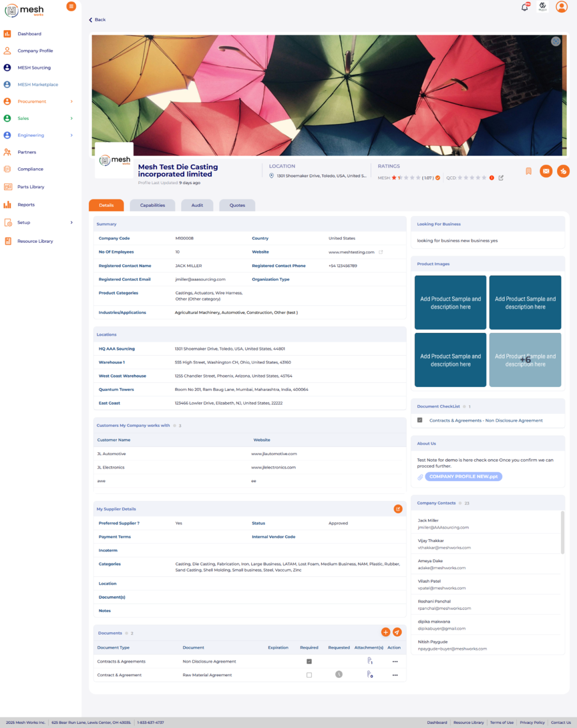Click the bookmark icon beside ratings
Screen dimensions: 577x728
point(529,171)
